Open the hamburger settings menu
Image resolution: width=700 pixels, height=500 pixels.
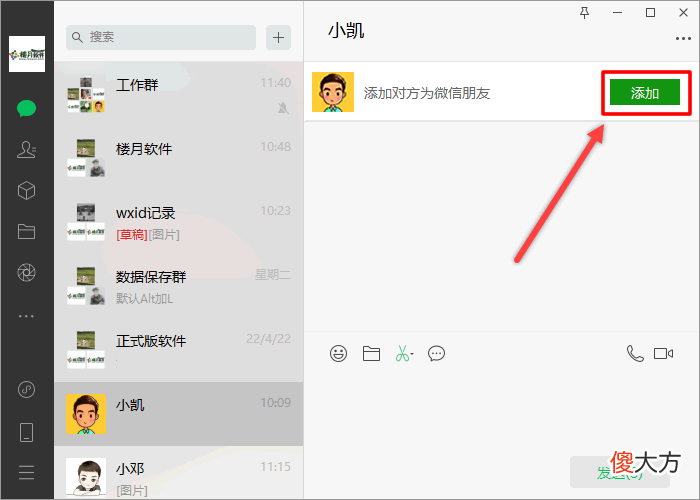coord(26,472)
